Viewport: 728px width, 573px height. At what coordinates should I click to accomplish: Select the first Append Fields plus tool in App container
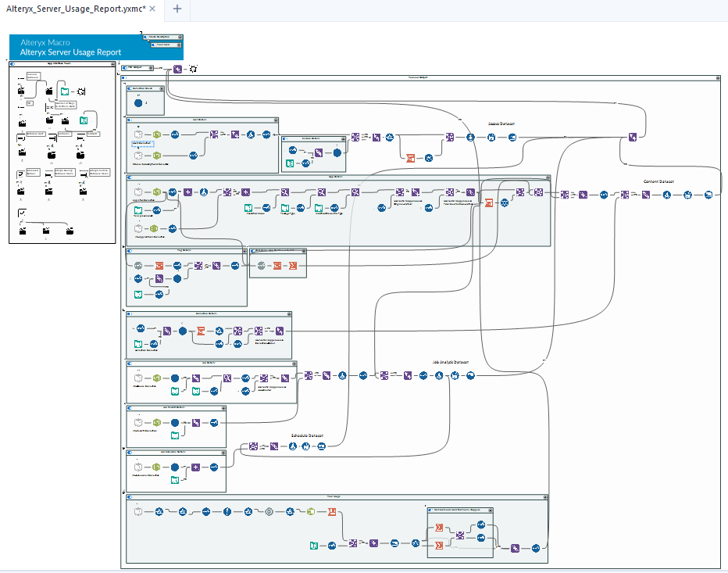187,192
